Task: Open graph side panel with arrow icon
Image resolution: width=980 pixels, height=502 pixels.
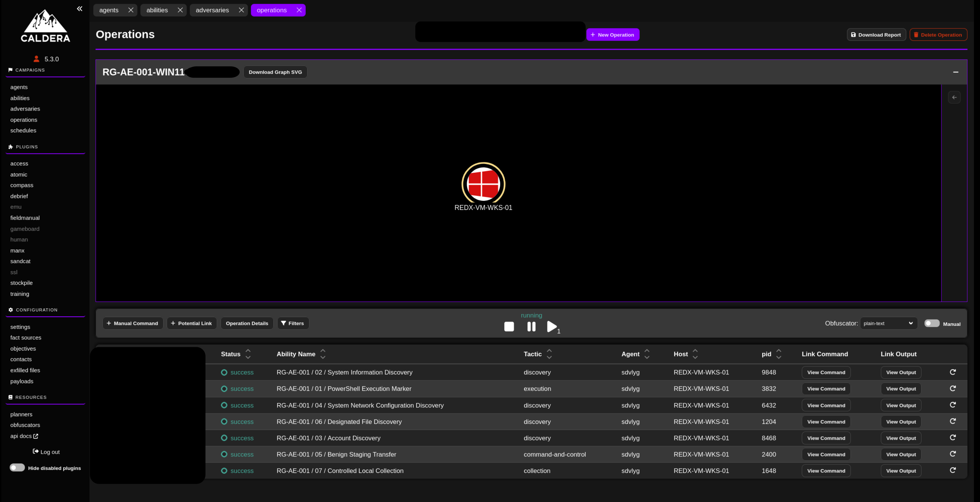Action: point(954,97)
